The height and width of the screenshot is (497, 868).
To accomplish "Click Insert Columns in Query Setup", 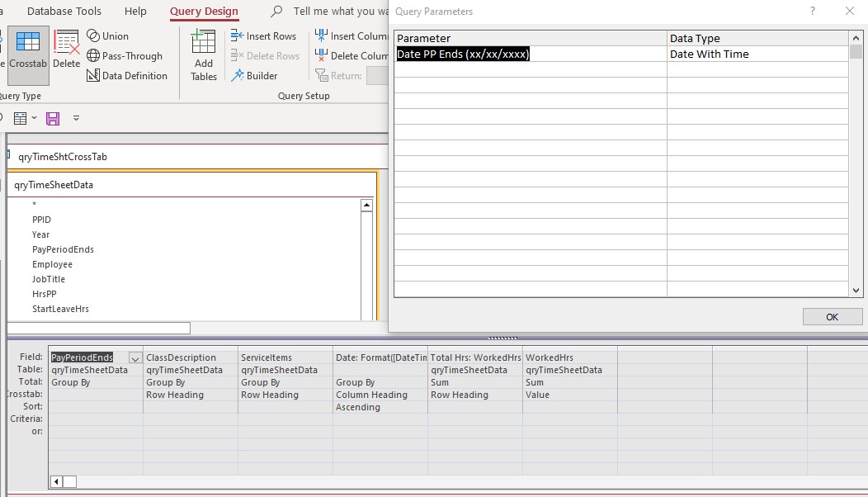I will (x=355, y=35).
